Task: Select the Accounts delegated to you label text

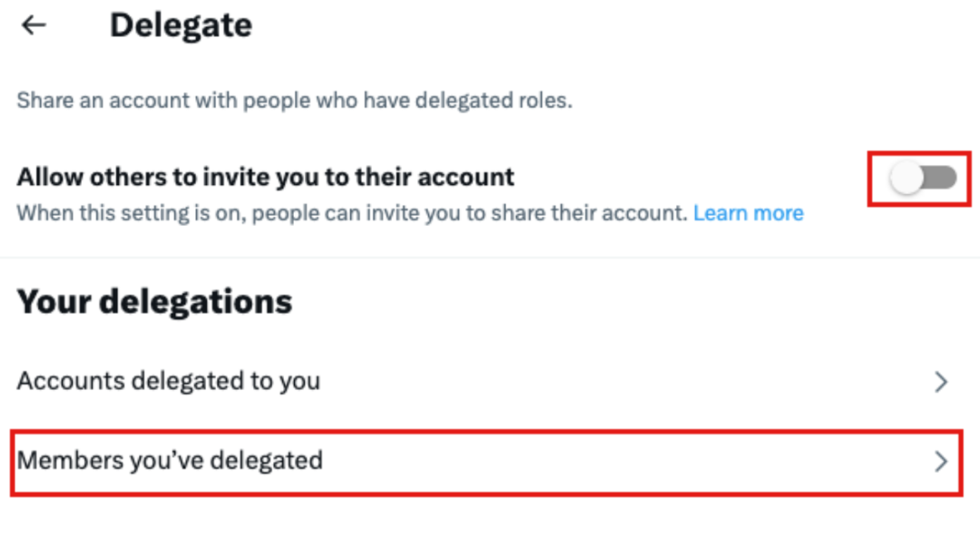Action: coord(168,381)
